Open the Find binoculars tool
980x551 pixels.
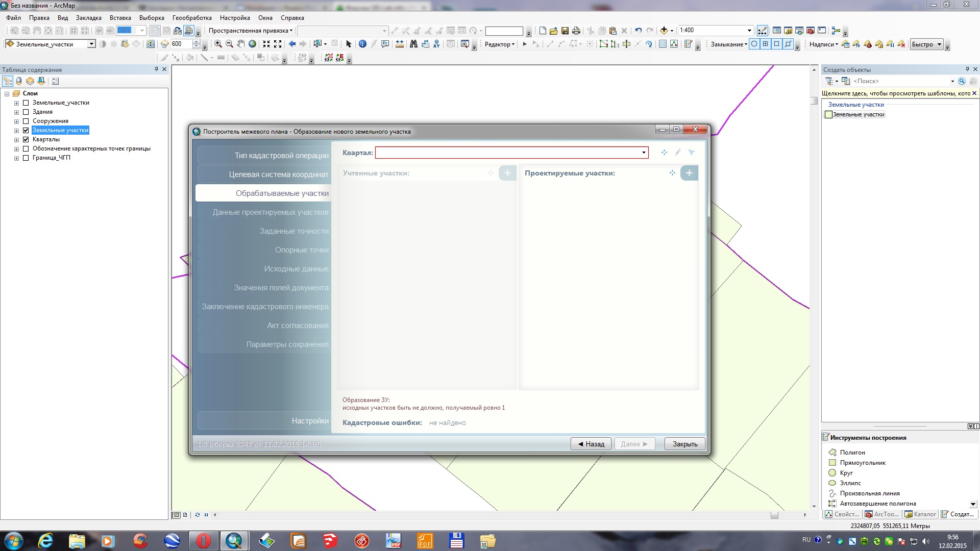(413, 44)
